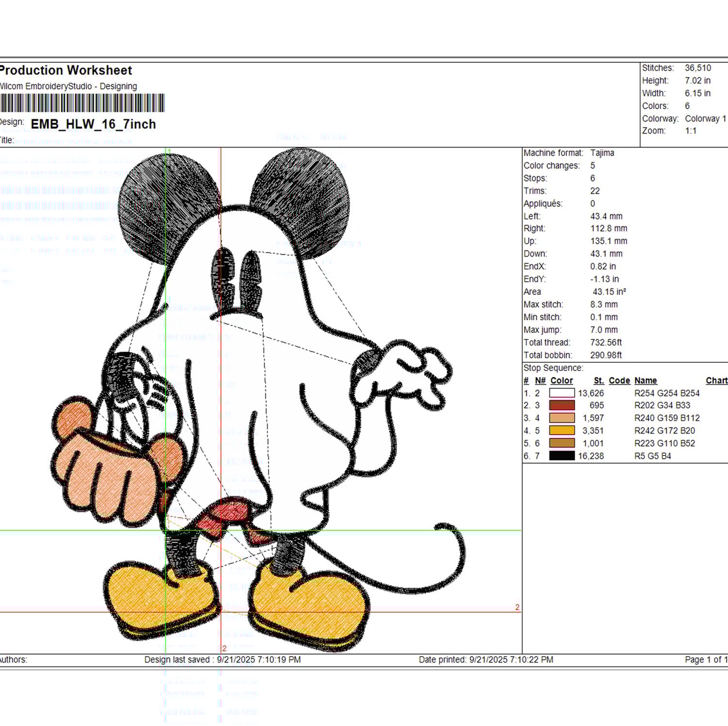
Task: Click the EndY value "-1.13 in"
Action: pyautogui.click(x=605, y=279)
